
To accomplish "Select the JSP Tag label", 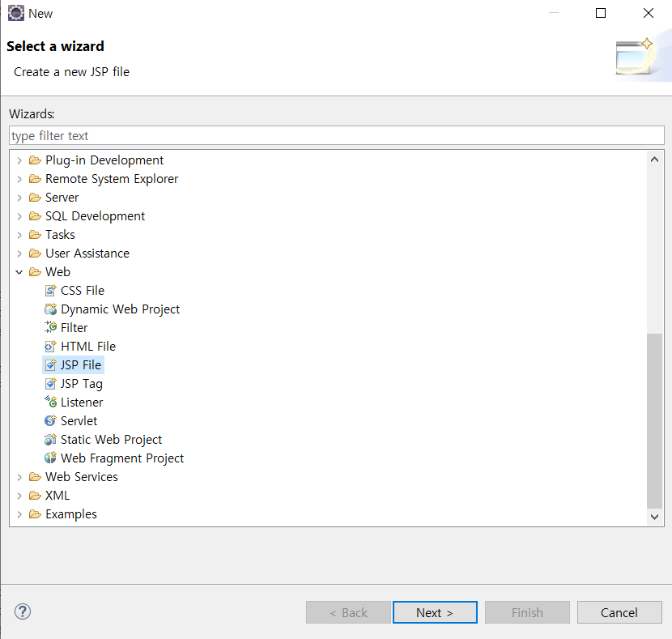I will 82,384.
